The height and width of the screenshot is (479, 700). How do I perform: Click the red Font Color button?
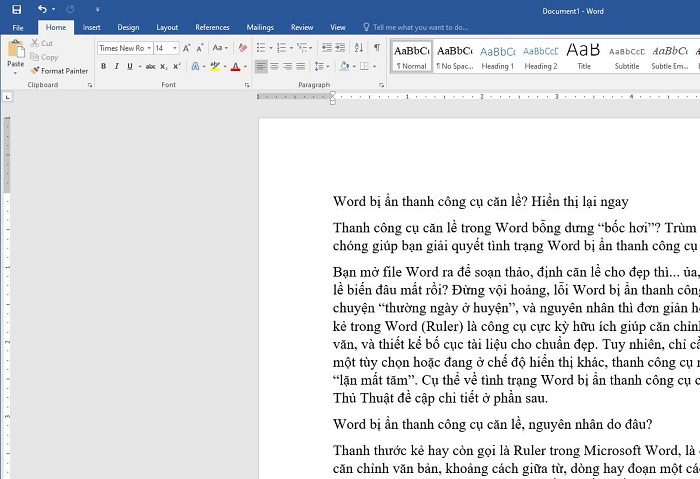pos(234,67)
